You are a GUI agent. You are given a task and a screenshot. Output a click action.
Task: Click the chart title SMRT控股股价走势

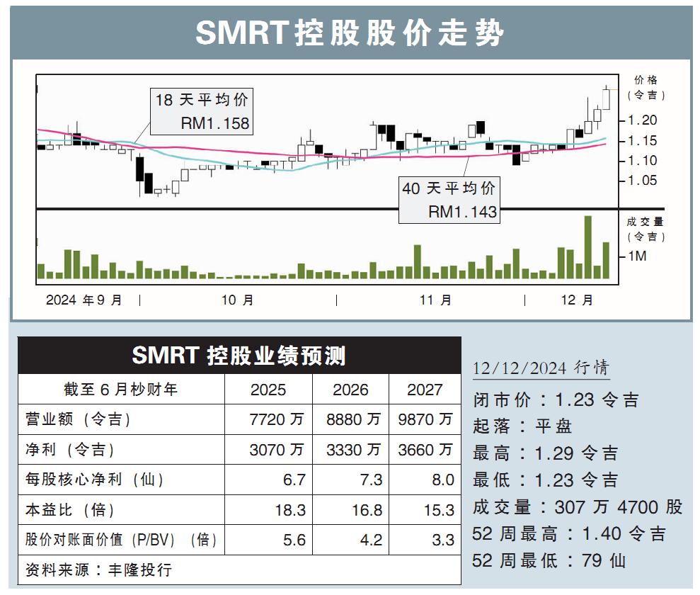coord(350,33)
